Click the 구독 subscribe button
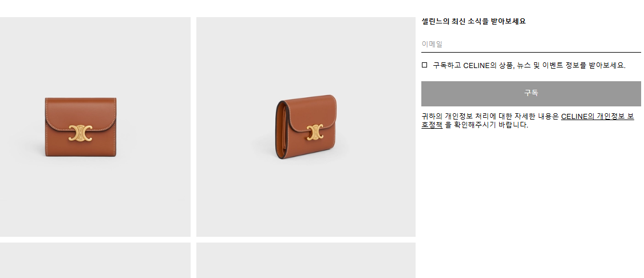Image resolution: width=644 pixels, height=278 pixels. click(531, 94)
